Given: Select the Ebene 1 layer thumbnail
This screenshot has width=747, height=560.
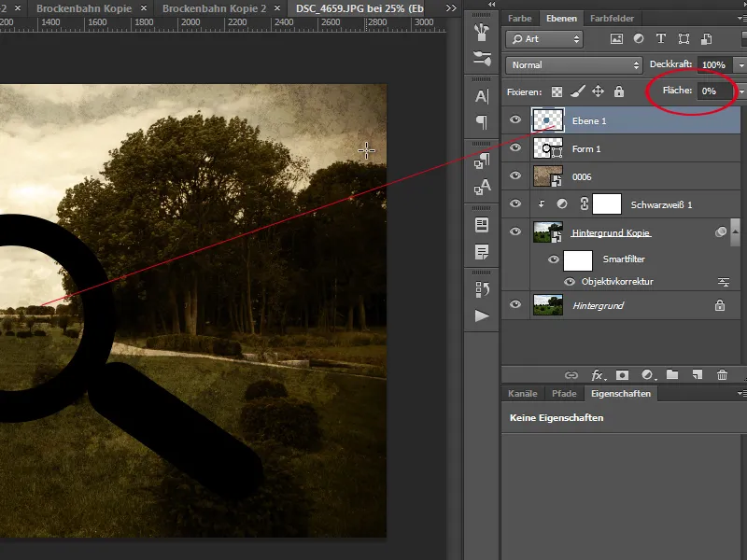Looking at the screenshot, I should [x=547, y=120].
